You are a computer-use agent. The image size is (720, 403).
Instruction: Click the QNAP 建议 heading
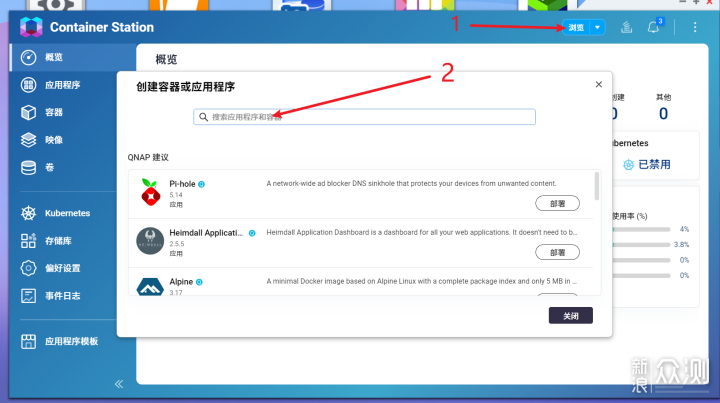point(148,157)
